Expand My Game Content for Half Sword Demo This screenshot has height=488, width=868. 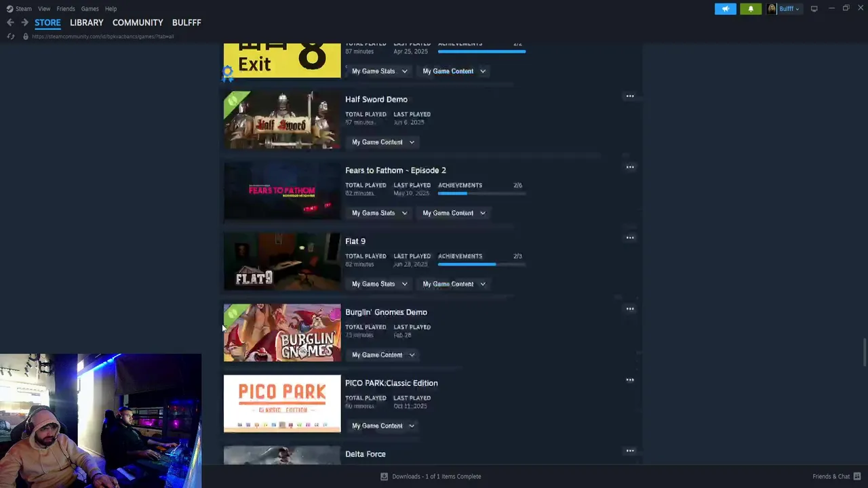382,142
